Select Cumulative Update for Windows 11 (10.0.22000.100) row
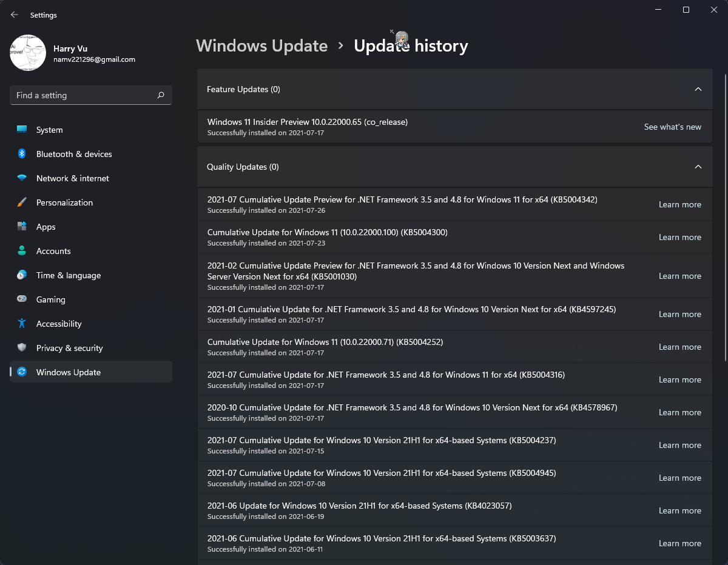This screenshot has height=565, width=728. tap(455, 237)
